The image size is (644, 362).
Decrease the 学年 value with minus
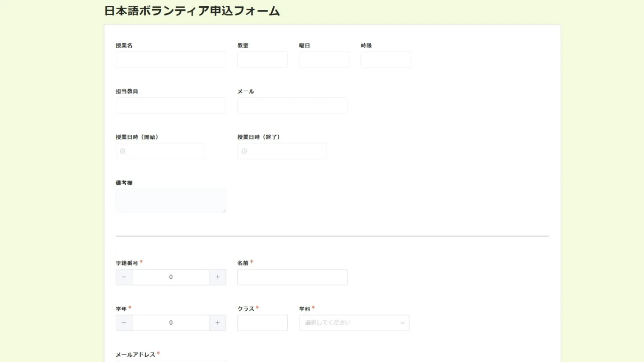click(124, 322)
